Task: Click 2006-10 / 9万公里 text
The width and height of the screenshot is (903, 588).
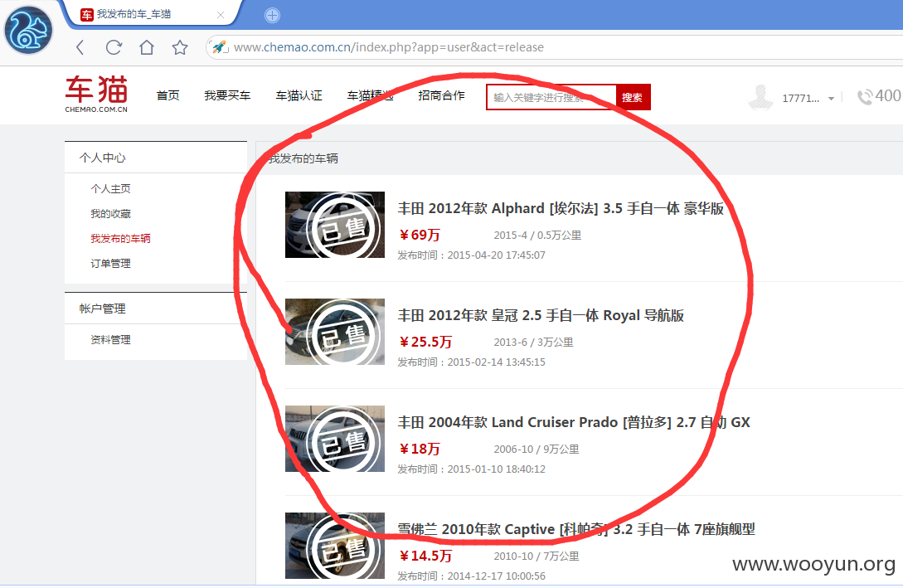Action: (x=536, y=450)
